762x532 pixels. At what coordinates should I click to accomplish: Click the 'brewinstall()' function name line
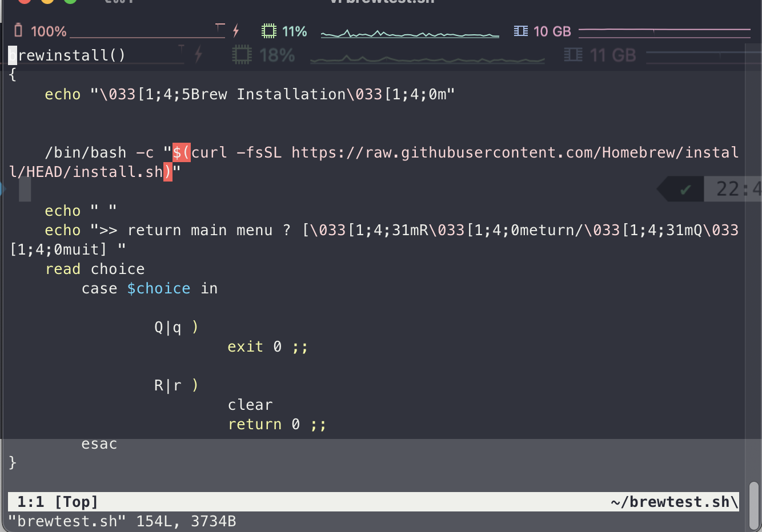click(x=67, y=55)
